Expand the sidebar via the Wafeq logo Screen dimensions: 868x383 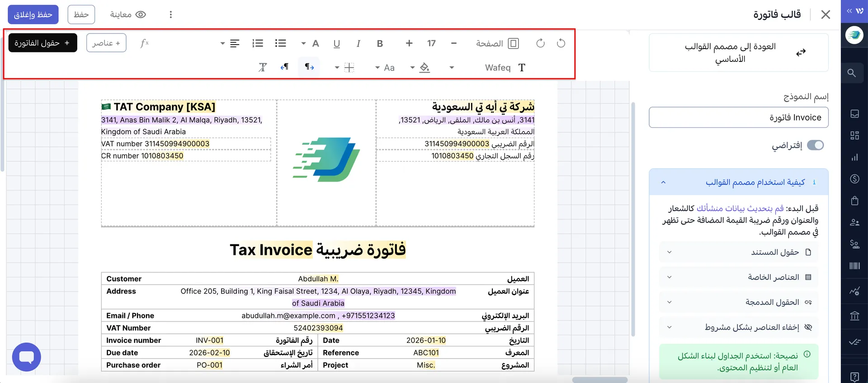point(854,11)
